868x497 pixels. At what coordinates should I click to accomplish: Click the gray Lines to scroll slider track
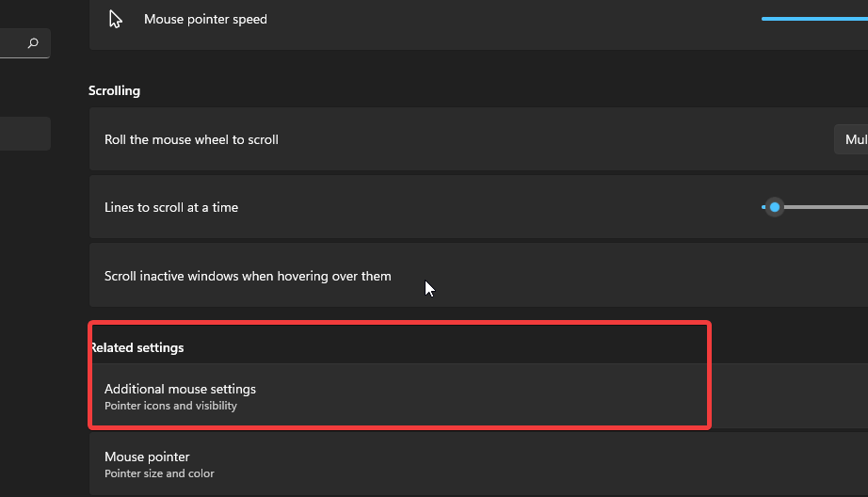click(x=825, y=207)
